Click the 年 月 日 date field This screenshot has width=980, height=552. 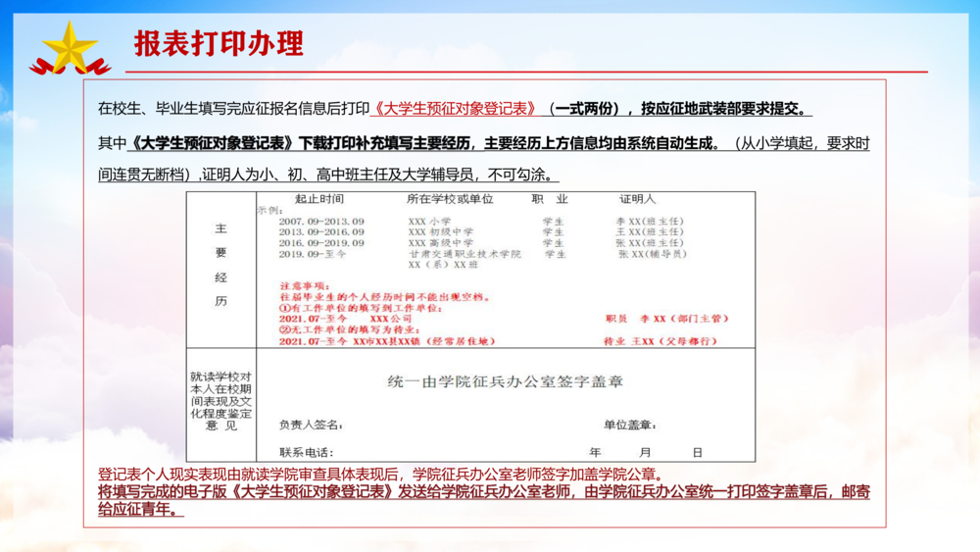pos(645,453)
